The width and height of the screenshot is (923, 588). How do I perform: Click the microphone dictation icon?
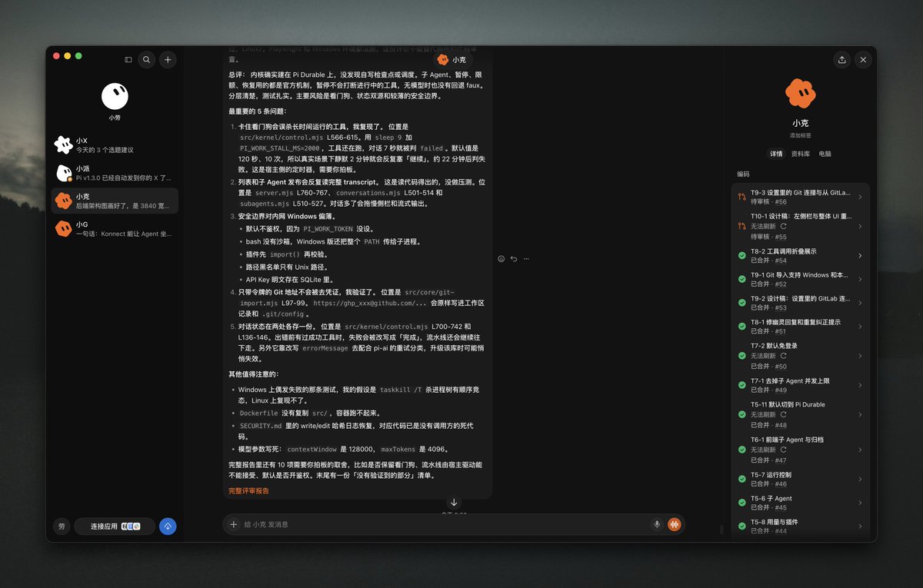[656, 524]
